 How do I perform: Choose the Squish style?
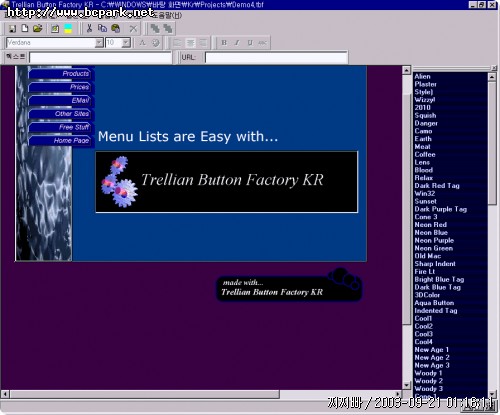coord(425,115)
